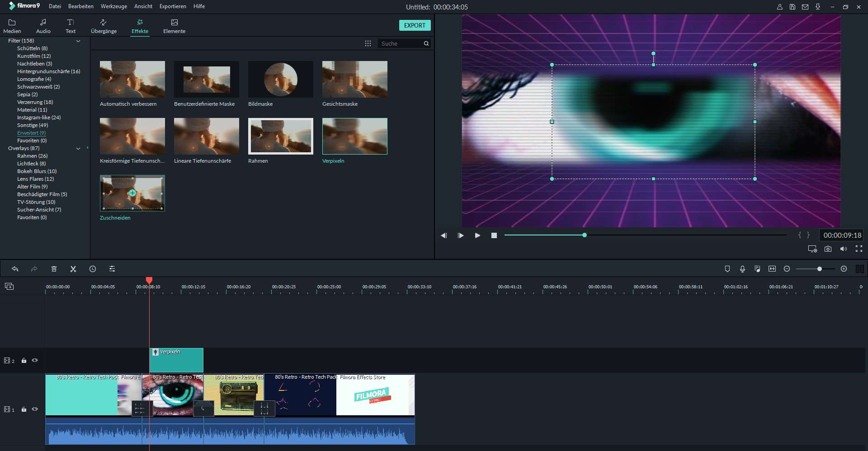
Task: Click the undo arrow in timeline toolbar
Action: pyautogui.click(x=15, y=269)
